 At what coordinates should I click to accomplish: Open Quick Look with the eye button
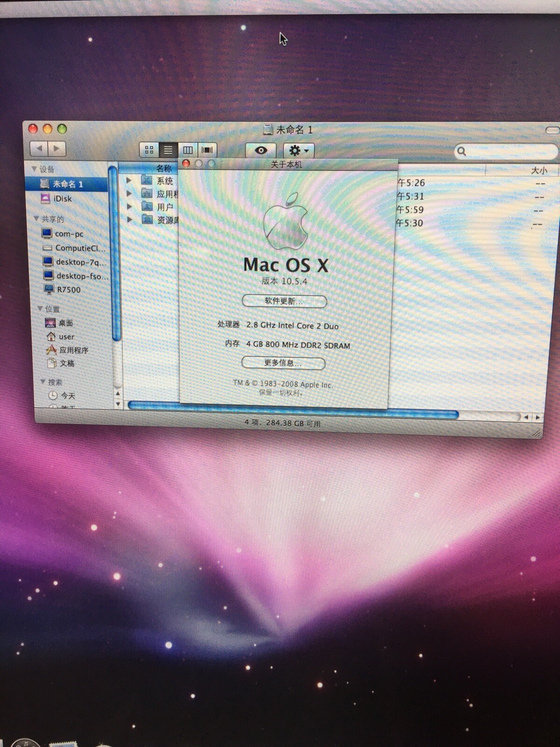point(261,150)
